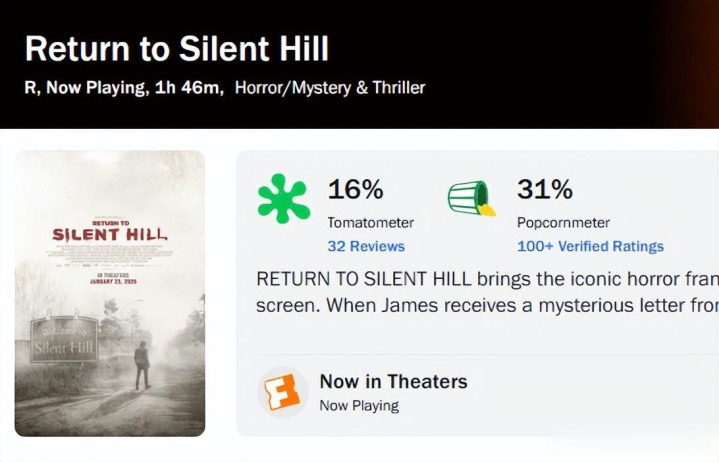The height and width of the screenshot is (462, 719).
Task: Click the green Tomatometer splat icon
Action: [284, 198]
